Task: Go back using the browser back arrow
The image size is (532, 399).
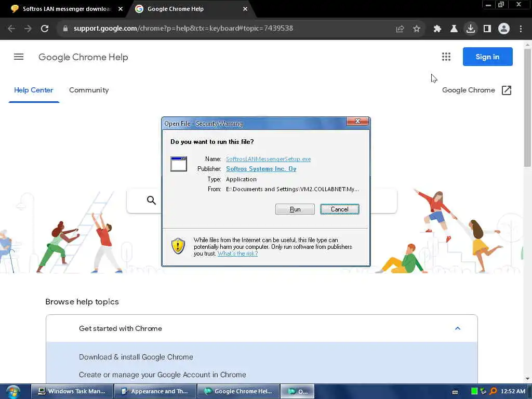Action: point(11,29)
